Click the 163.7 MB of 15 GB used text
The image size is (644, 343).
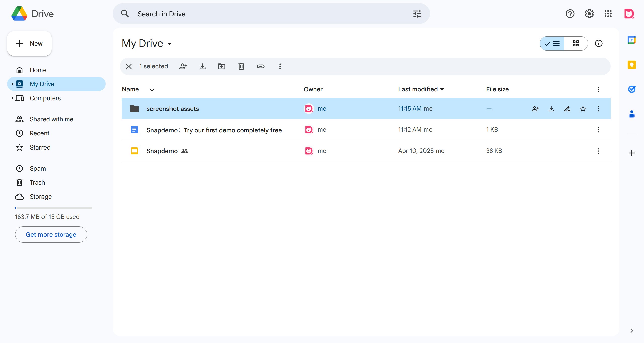[x=47, y=217]
